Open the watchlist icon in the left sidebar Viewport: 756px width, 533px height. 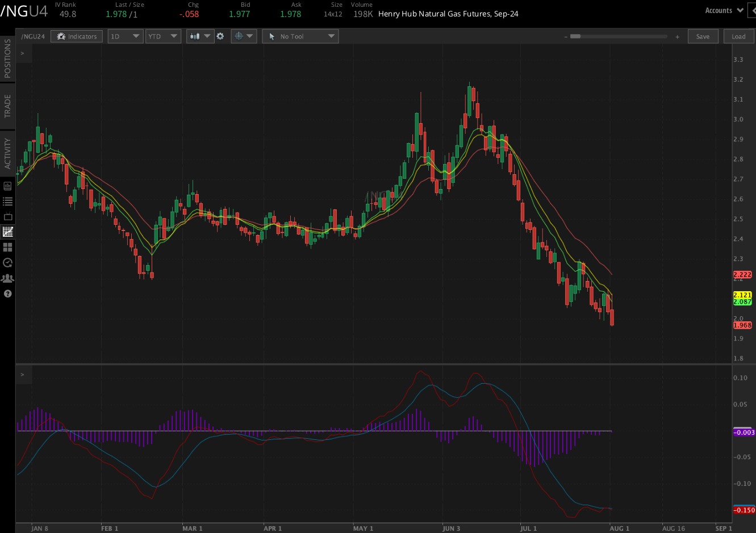click(x=7, y=201)
